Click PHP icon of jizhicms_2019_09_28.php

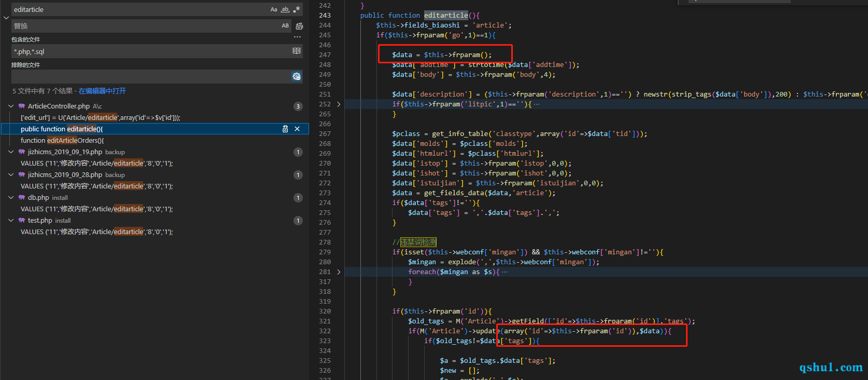22,174
